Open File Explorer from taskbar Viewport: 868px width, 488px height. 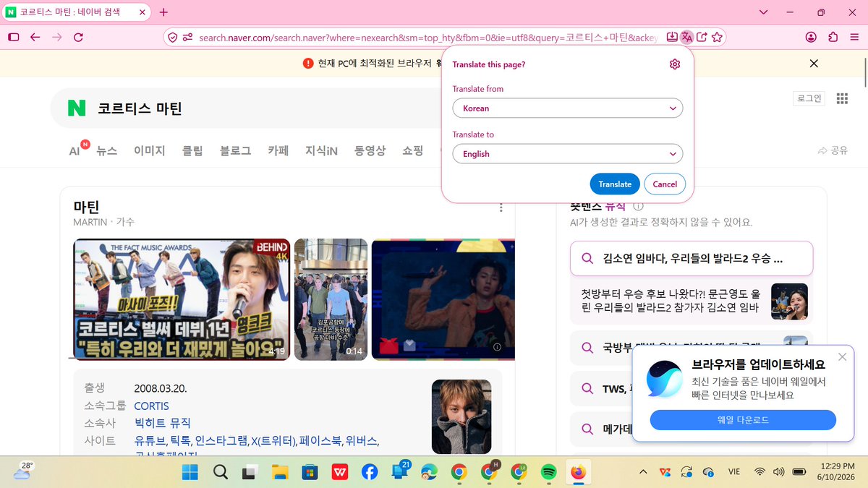click(x=280, y=472)
